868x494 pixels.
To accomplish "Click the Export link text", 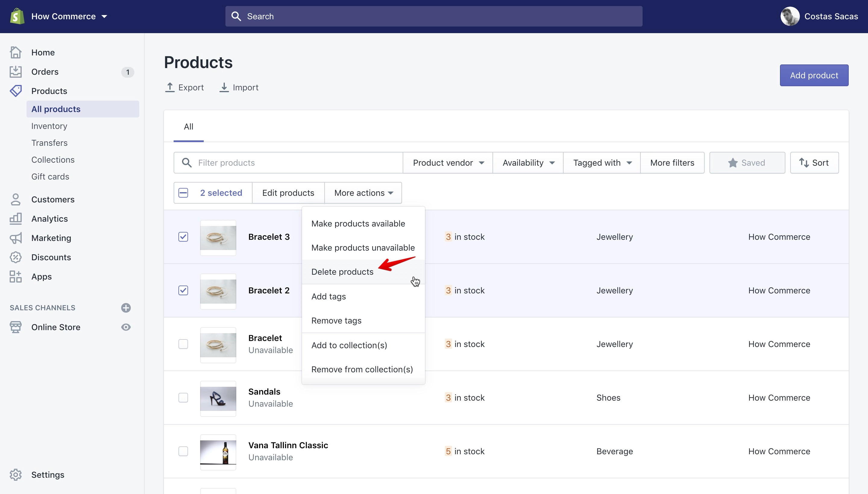I will coord(191,88).
